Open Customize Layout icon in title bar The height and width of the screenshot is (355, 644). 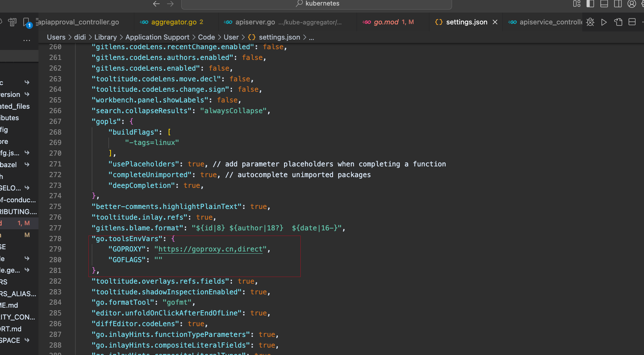[577, 4]
